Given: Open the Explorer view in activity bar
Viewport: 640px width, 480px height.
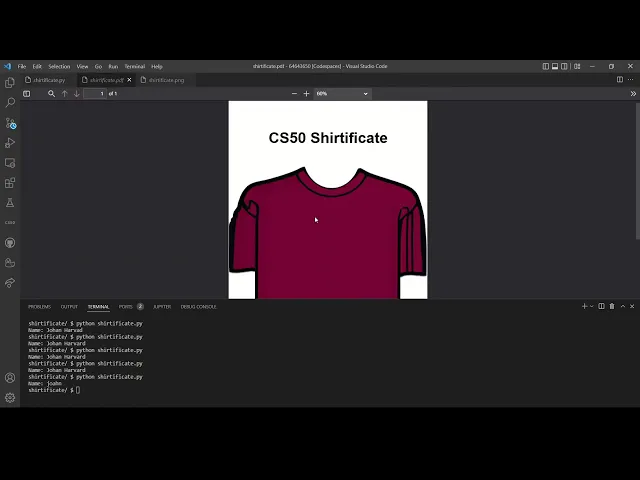Looking at the screenshot, I should [x=10, y=82].
